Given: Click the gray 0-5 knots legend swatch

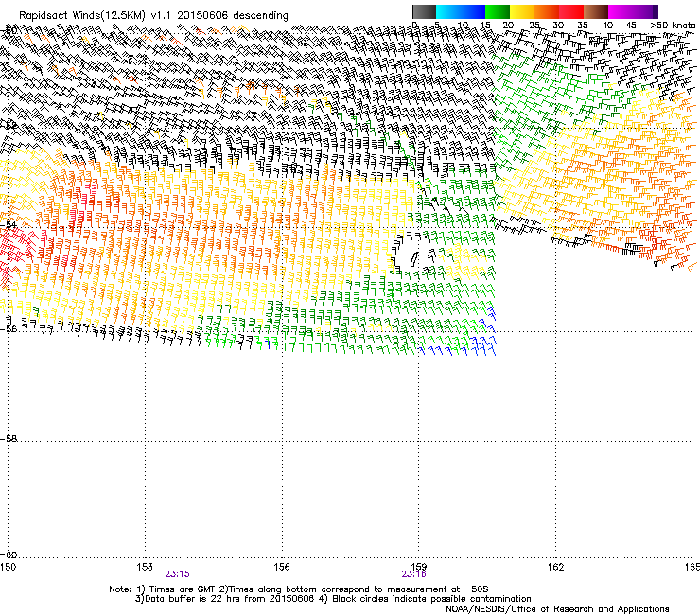Looking at the screenshot, I should [x=424, y=11].
